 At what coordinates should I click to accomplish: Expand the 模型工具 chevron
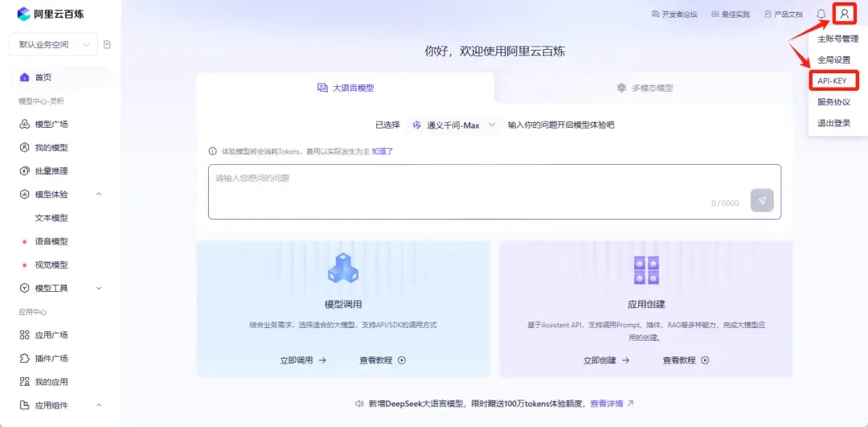coord(99,288)
